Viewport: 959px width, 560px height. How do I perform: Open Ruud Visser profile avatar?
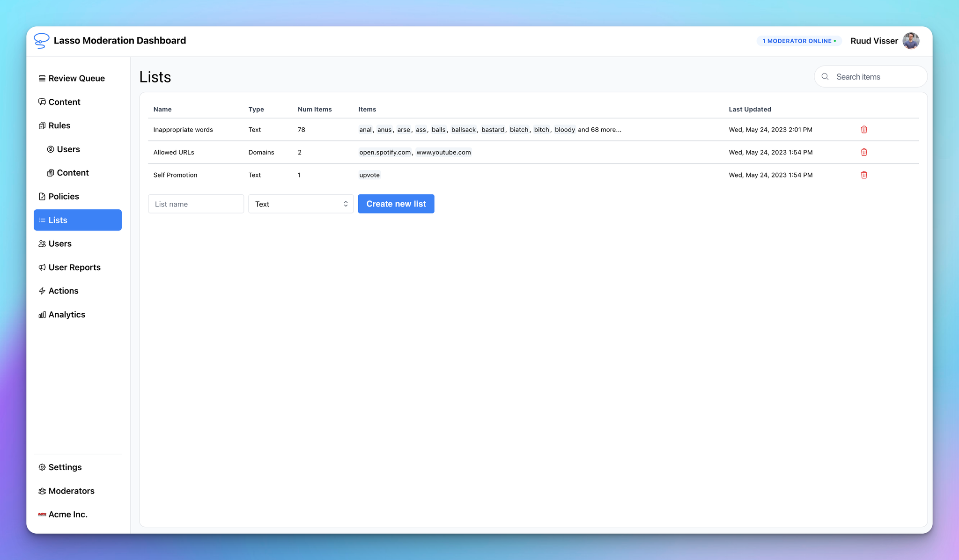click(911, 41)
